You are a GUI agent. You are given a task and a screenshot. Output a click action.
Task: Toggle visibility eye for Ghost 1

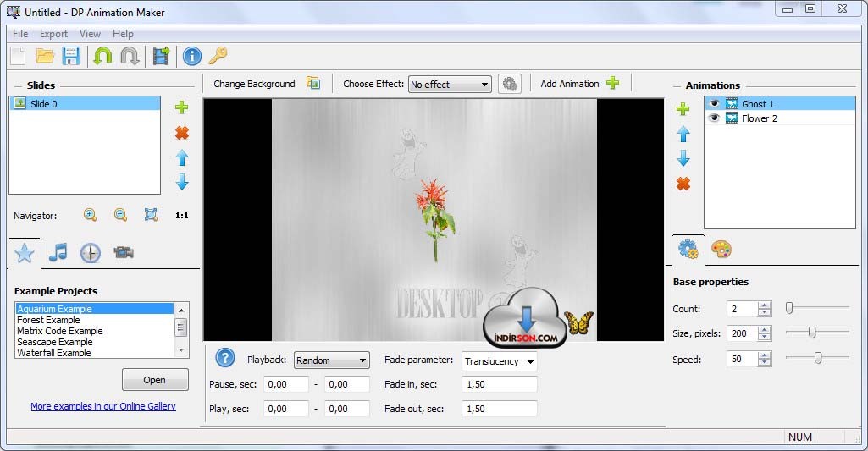(714, 103)
